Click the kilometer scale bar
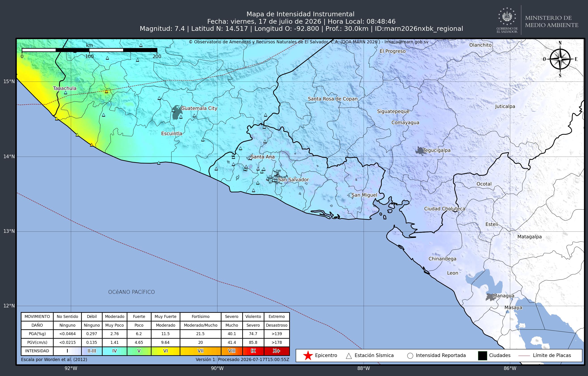 click(x=89, y=50)
